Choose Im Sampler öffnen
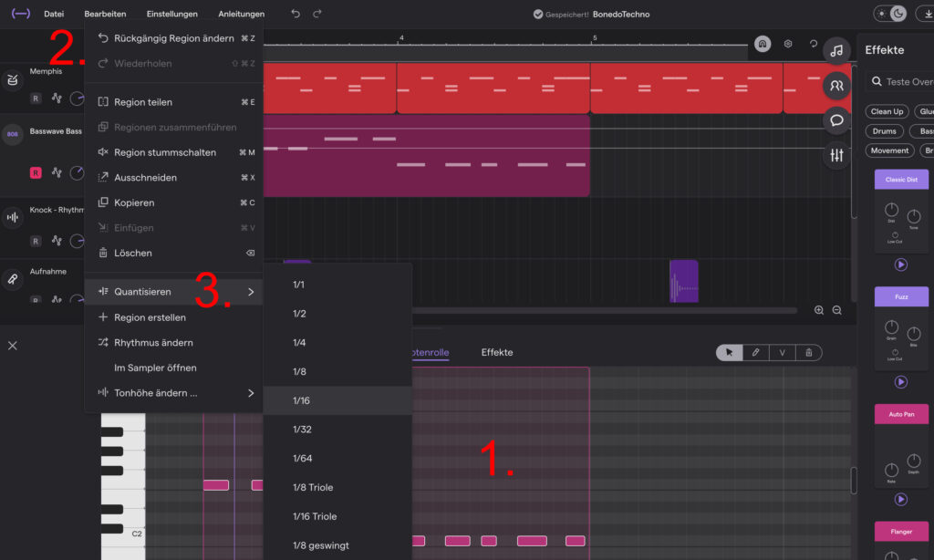 pyautogui.click(x=173, y=368)
